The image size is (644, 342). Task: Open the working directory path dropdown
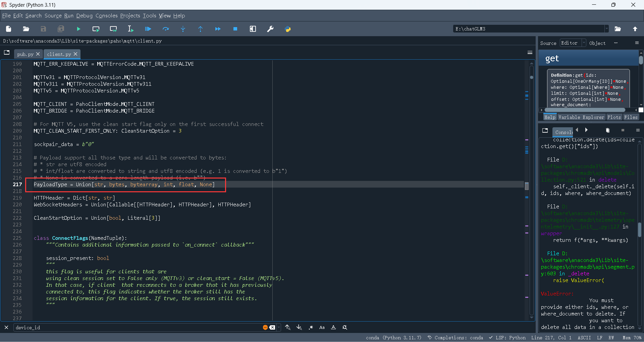(606, 29)
